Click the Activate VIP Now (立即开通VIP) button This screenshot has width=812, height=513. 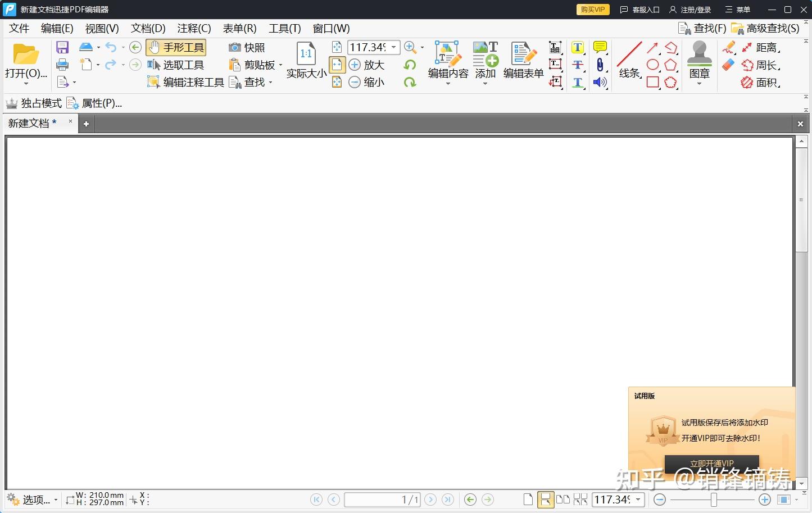point(712,464)
